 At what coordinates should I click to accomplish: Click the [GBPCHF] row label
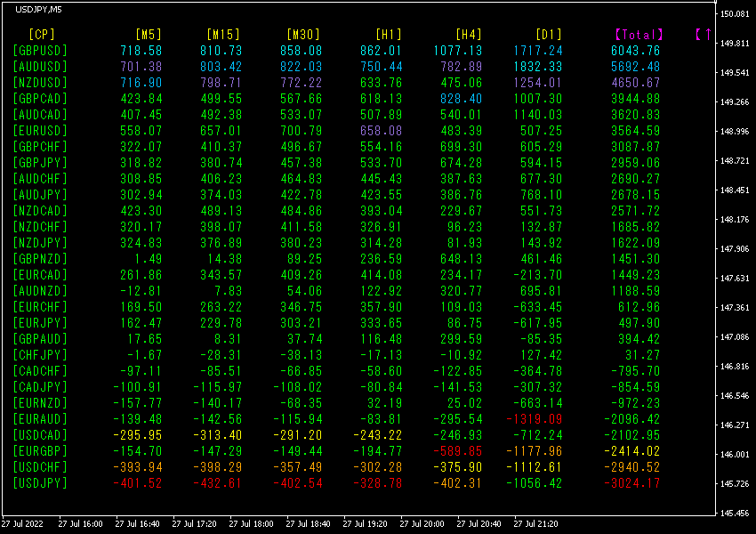[41, 147]
